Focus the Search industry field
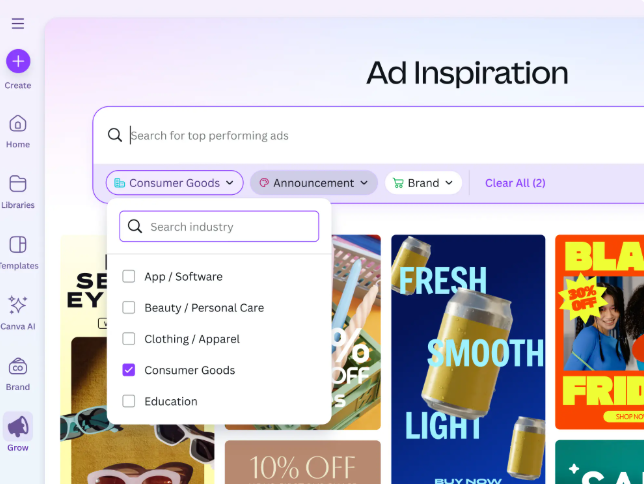644x484 pixels. [219, 226]
